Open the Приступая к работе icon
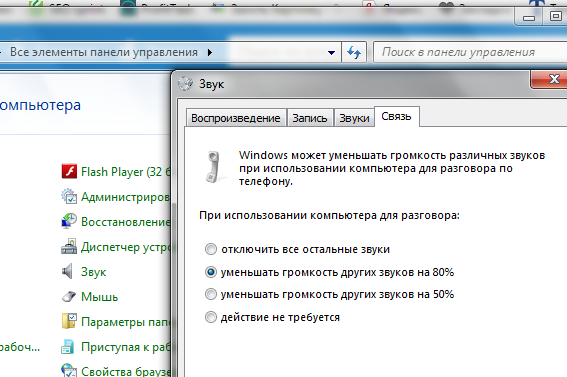The width and height of the screenshot is (567, 377). pos(68,346)
